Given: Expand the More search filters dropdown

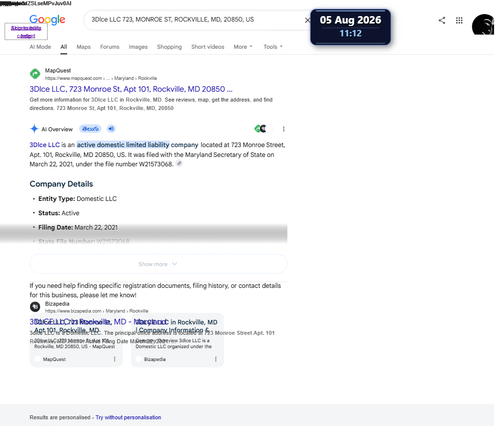Looking at the screenshot, I should tap(243, 47).
